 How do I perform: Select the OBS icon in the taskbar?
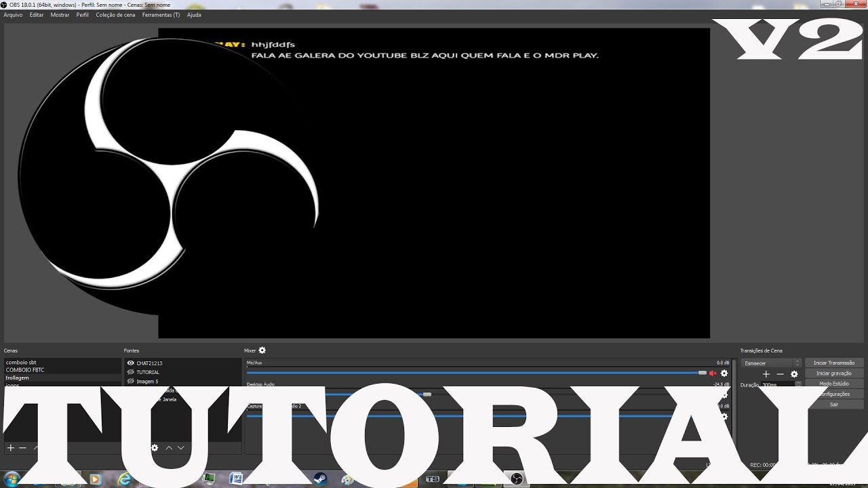(x=516, y=479)
